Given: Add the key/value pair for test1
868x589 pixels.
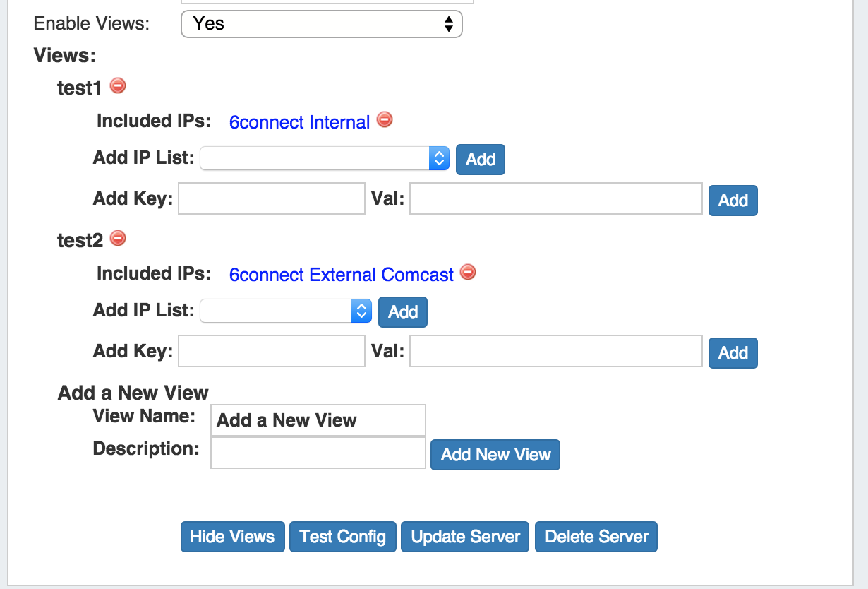Looking at the screenshot, I should 733,201.
